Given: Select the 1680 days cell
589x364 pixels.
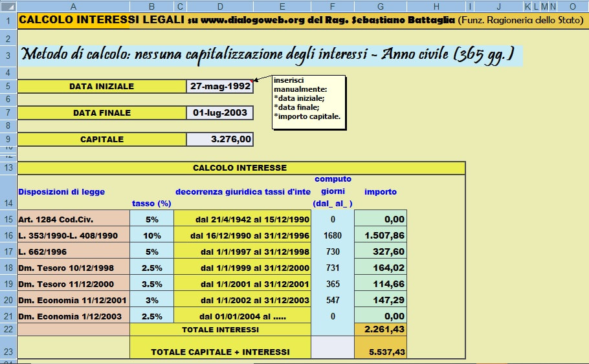Looking at the screenshot, I should [x=333, y=236].
